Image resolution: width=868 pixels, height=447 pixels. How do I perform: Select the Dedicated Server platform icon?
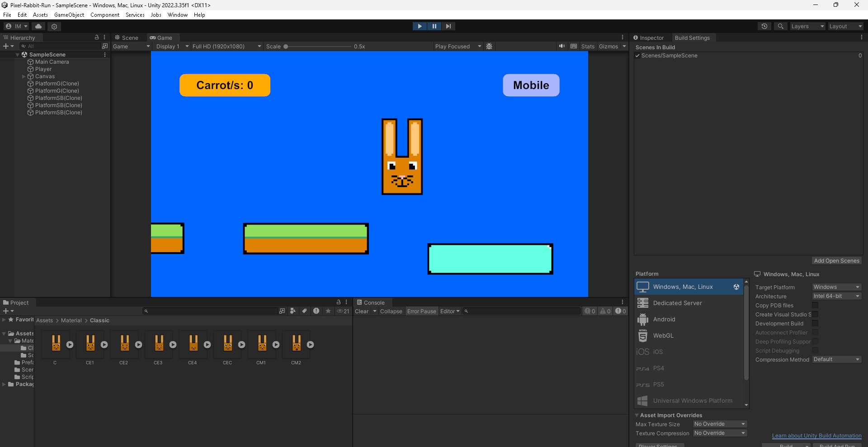point(643,303)
